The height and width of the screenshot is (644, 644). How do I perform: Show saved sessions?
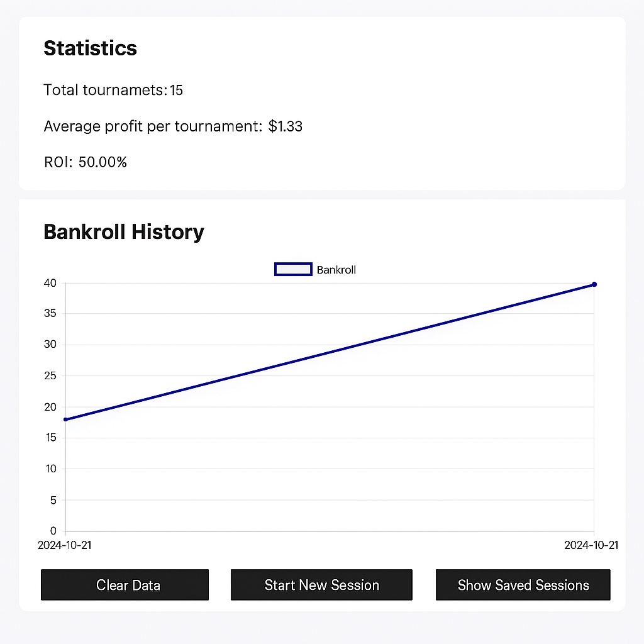(x=523, y=585)
